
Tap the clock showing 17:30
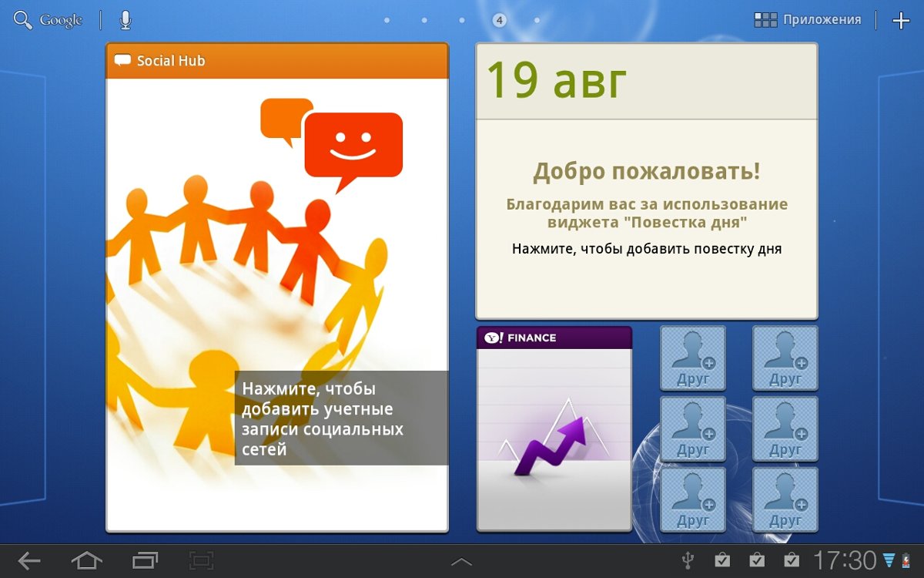(845, 560)
